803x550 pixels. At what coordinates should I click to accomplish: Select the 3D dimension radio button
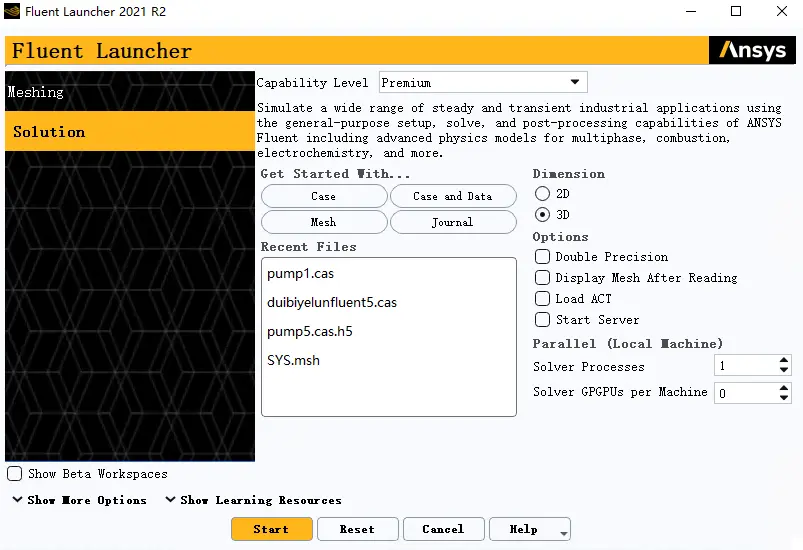click(x=542, y=215)
